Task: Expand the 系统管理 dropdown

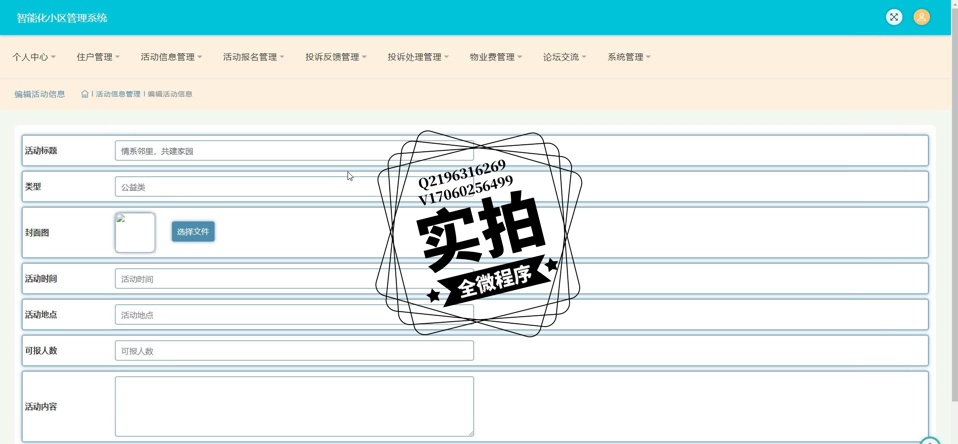Action: tap(629, 57)
